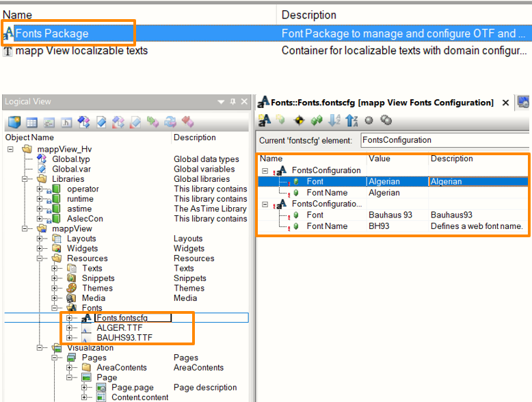Select the AreaContents folder
532x402 pixels.
click(122, 367)
